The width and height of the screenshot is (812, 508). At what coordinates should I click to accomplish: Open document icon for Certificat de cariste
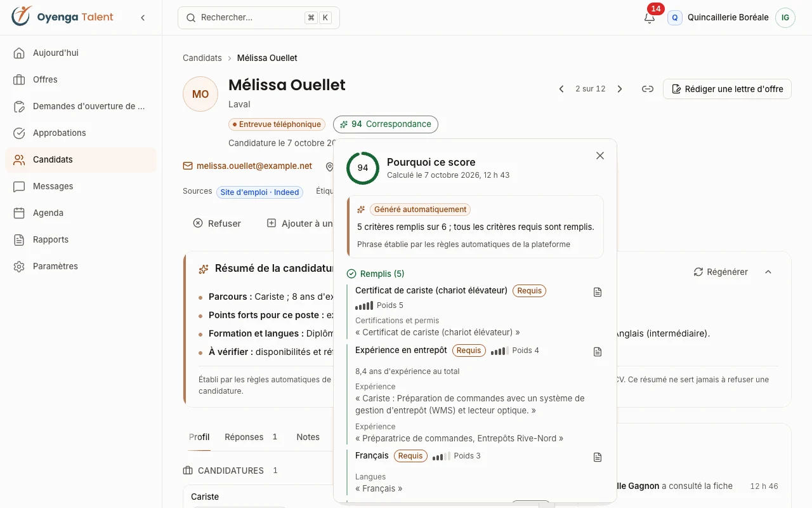click(597, 292)
